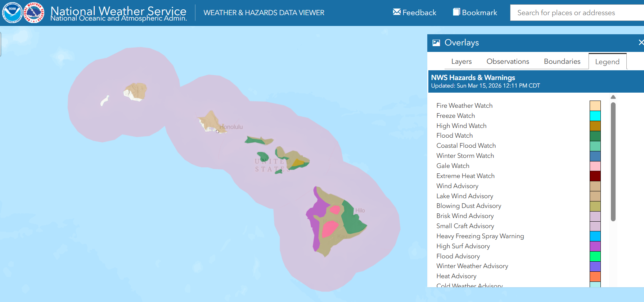Click the Extreme Heat Watch swatch
The width and height of the screenshot is (644, 302).
[595, 176]
